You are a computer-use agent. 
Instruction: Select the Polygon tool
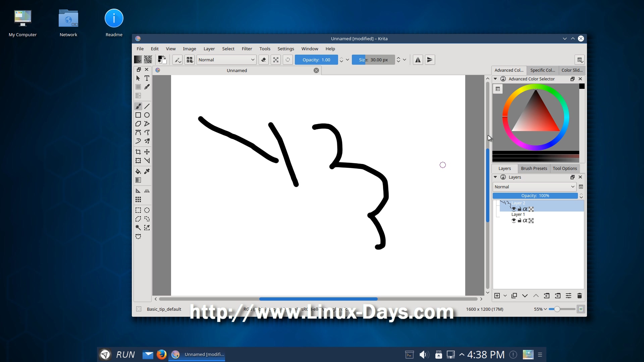click(138, 124)
